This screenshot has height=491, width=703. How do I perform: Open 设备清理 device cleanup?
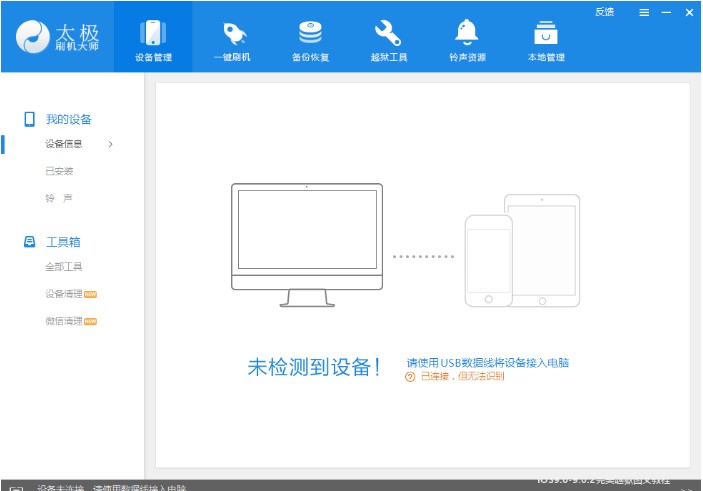(64, 294)
